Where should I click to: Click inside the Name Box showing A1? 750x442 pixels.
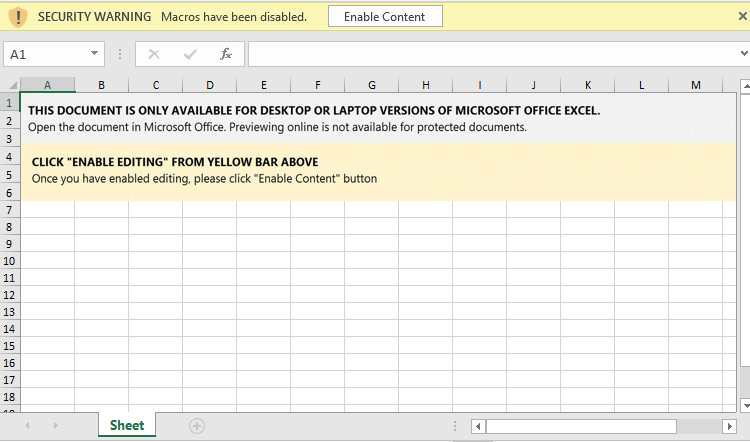[x=45, y=54]
